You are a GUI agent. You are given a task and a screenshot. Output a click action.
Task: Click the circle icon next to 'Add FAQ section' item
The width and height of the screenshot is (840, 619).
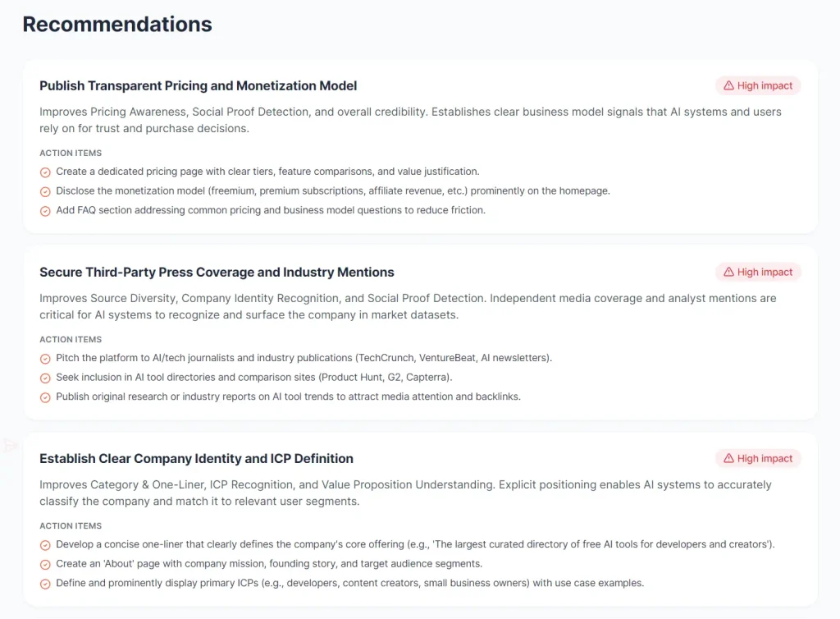(x=45, y=210)
